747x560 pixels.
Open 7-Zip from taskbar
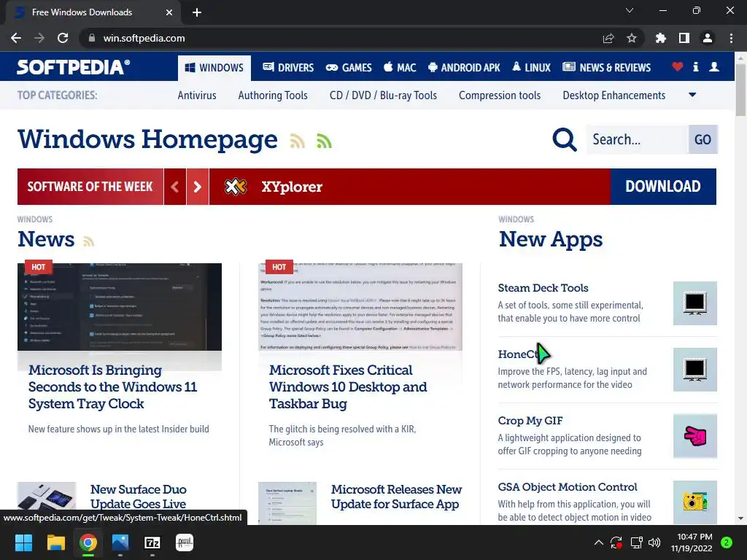click(152, 542)
